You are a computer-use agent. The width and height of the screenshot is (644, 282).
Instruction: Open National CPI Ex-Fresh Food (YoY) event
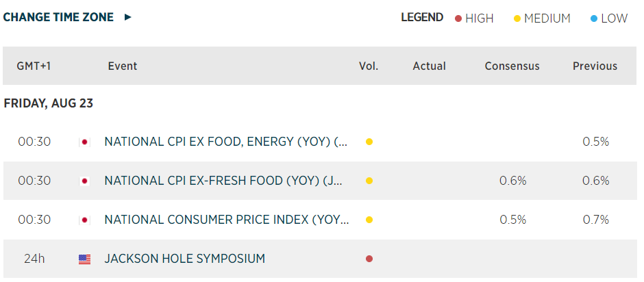(223, 181)
